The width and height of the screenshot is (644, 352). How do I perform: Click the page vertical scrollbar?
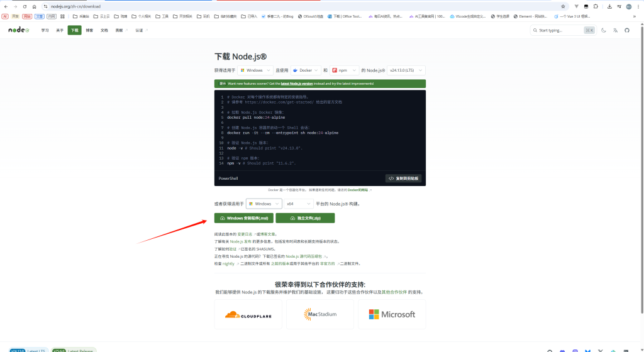tap(642, 168)
